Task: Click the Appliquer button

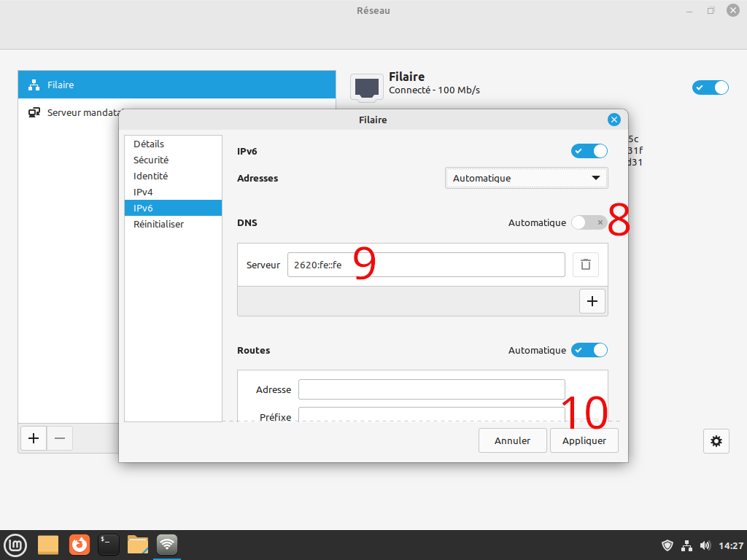Action: [x=584, y=440]
